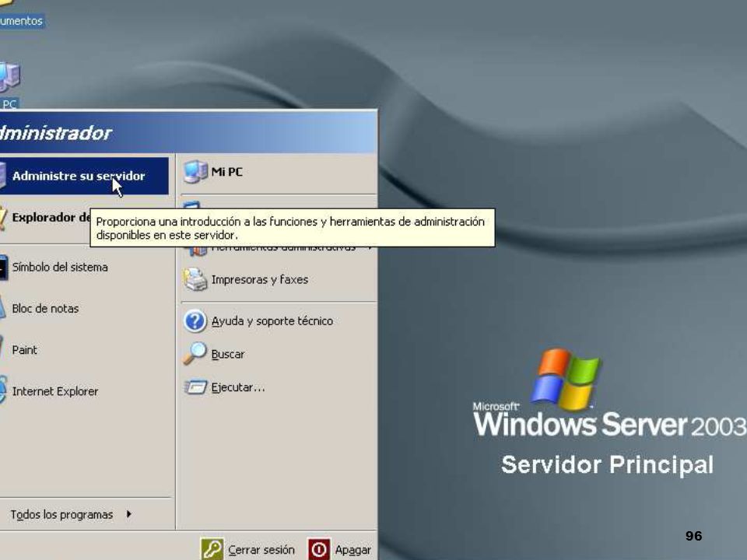Open Símbolo del sistema
The width and height of the screenshot is (747, 560).
[60, 267]
